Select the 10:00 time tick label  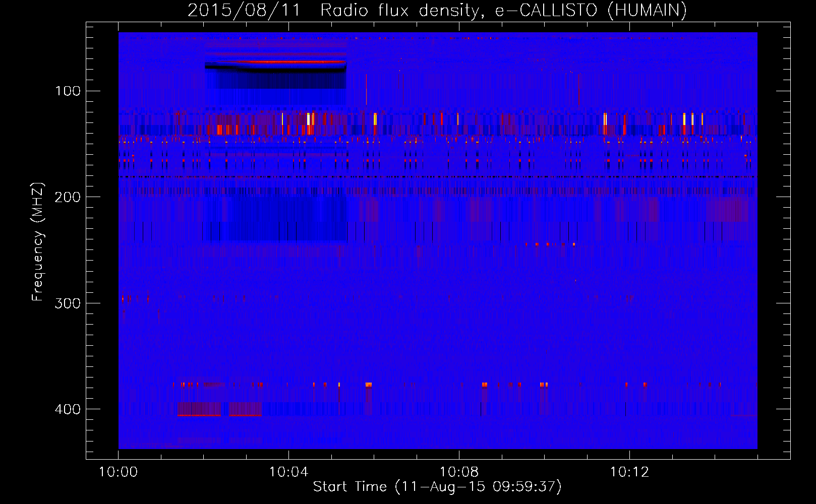tap(118, 472)
